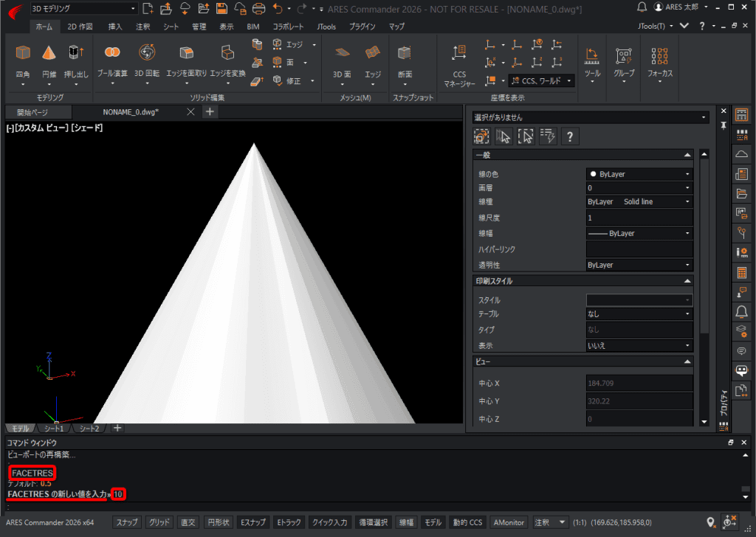Click the help question mark in Properties panel
This screenshot has width=756, height=537.
[x=570, y=136]
